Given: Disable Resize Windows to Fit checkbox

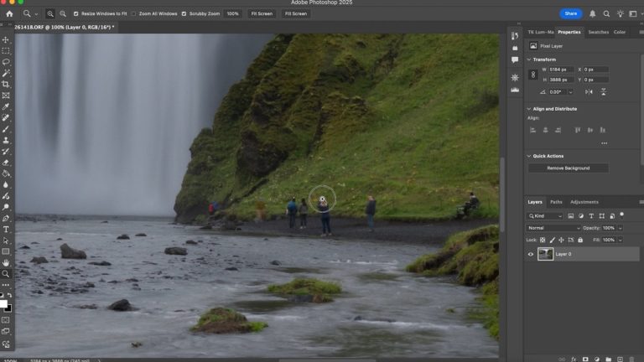Looking at the screenshot, I should coord(76,13).
